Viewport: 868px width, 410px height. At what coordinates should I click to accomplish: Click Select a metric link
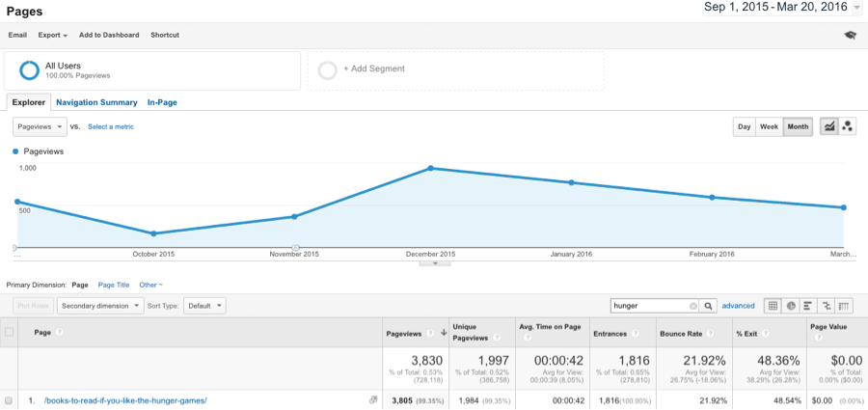coord(111,127)
